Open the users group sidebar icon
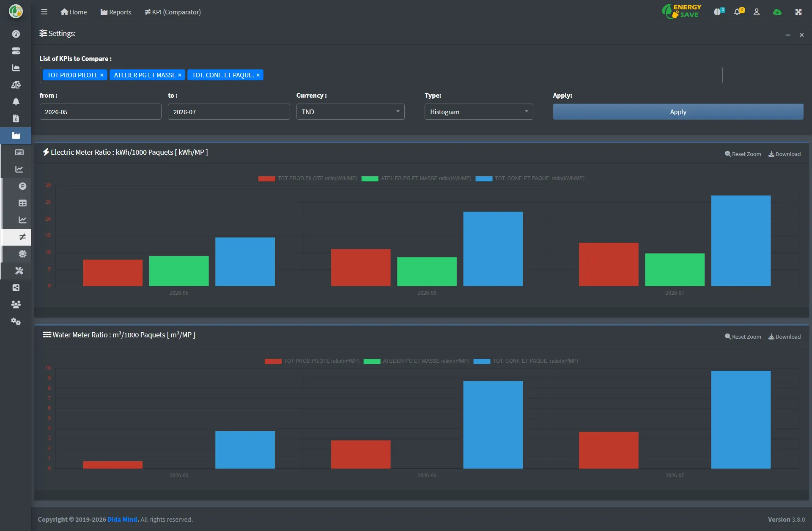 [16, 304]
